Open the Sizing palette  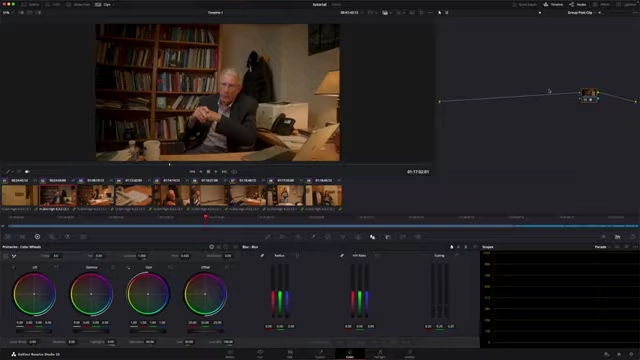(403, 237)
